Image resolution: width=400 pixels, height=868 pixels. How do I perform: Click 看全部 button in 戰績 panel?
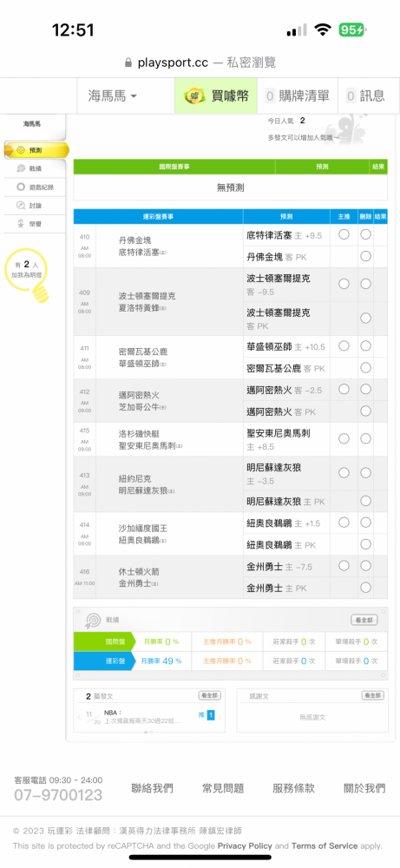[364, 620]
